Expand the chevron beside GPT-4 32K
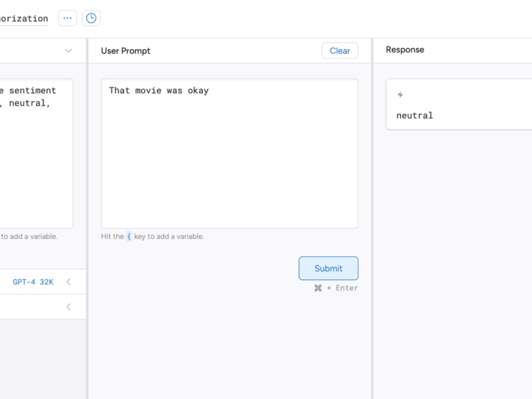Viewport: 532px width, 399px height. [x=68, y=282]
